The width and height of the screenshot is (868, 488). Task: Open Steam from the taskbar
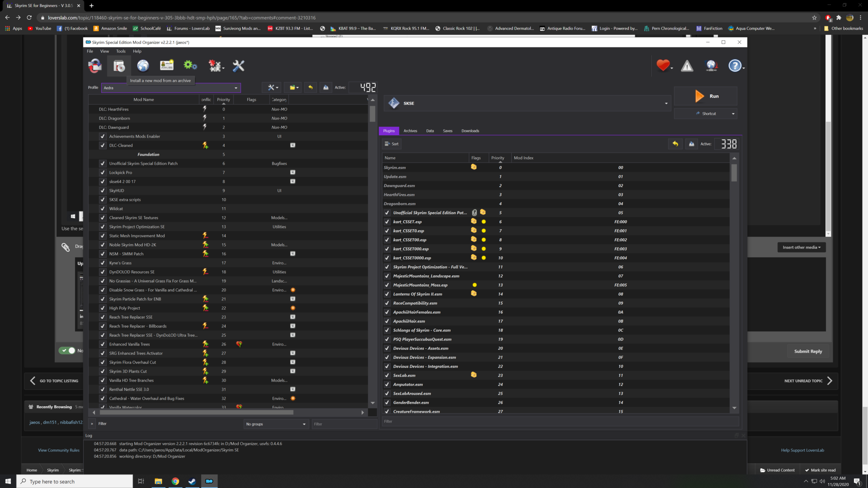coord(192,481)
